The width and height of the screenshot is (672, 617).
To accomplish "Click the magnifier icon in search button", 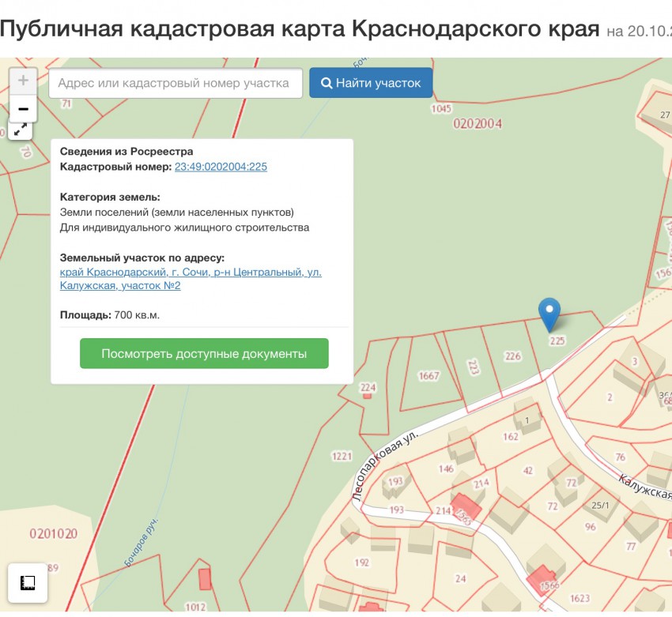I will pos(326,83).
